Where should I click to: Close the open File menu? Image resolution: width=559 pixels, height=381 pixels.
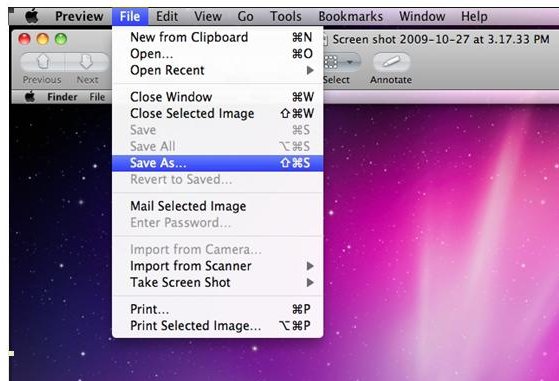coord(130,16)
